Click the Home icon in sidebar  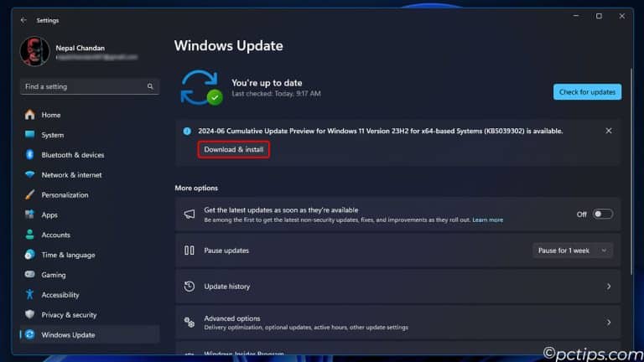30,115
